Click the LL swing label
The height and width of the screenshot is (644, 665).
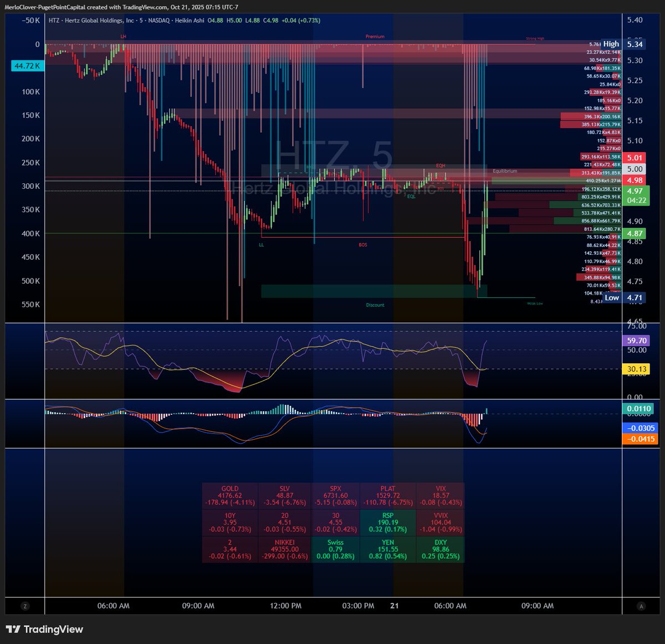[x=261, y=245]
